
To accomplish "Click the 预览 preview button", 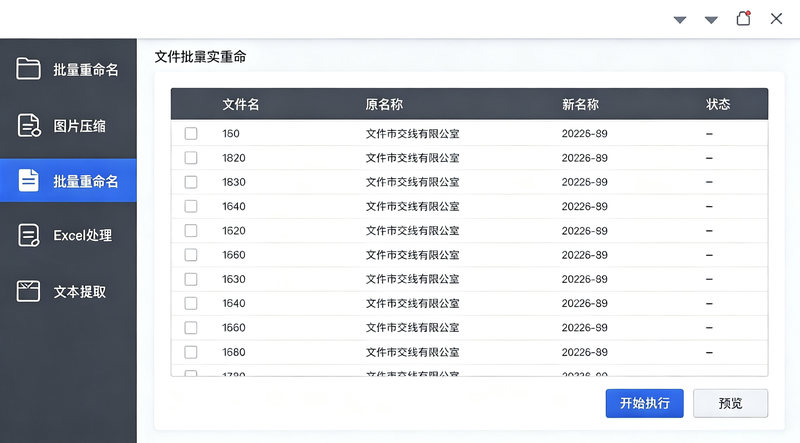I will click(730, 403).
